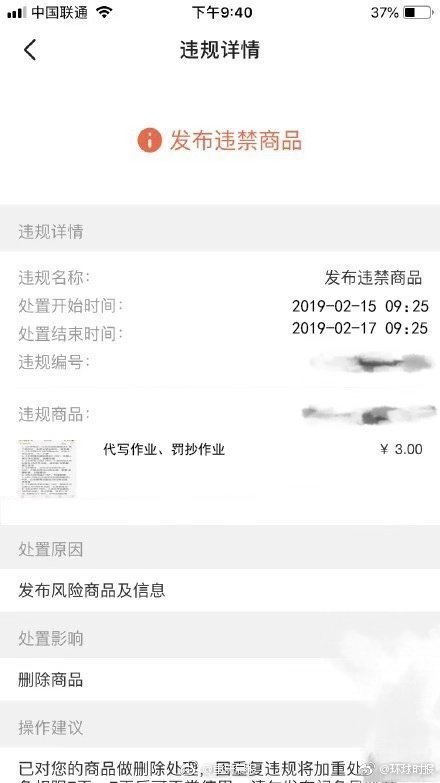The height and width of the screenshot is (783, 440).
Task: Tap the 处置开始时间 value 2019-02-15 09:25
Action: (x=360, y=306)
